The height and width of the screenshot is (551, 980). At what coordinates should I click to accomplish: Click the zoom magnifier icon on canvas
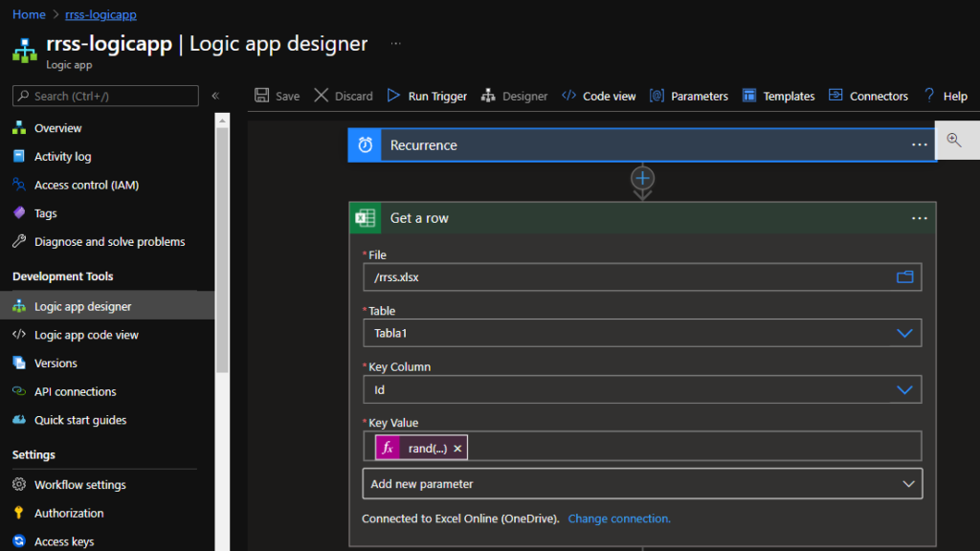(x=954, y=140)
